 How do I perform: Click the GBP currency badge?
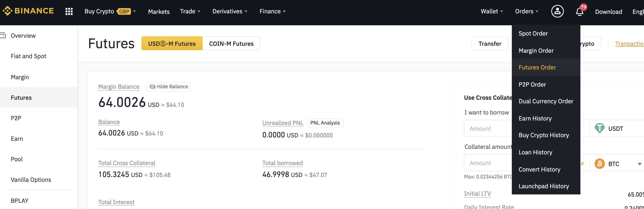click(124, 11)
